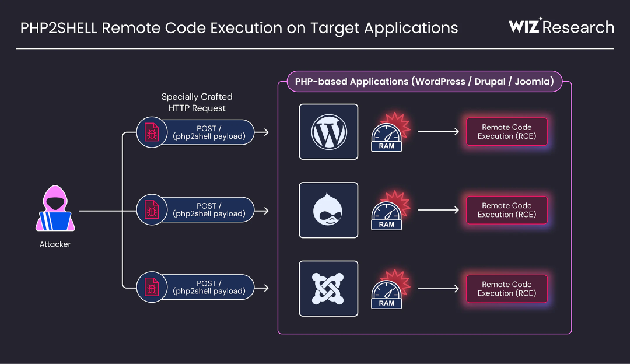This screenshot has width=630, height=364.
Task: Click the Remote Code Execution box for Drupal
Action: [507, 210]
